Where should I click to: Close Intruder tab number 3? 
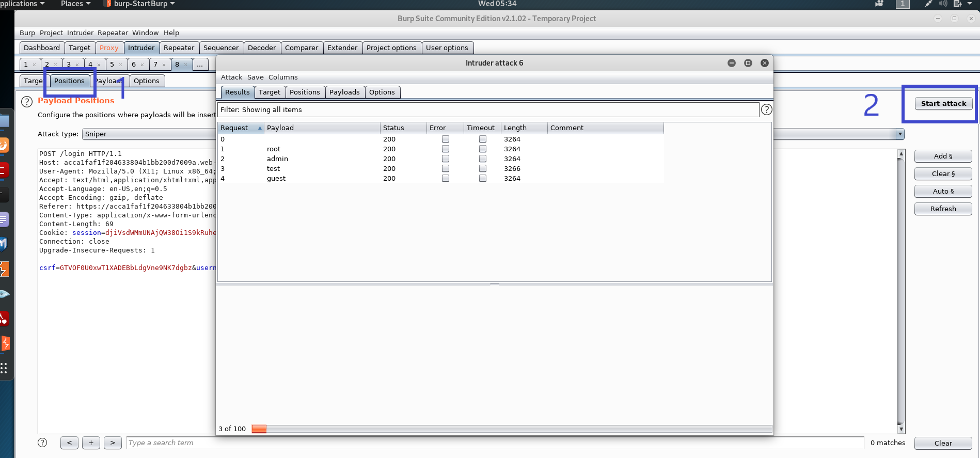(x=77, y=65)
